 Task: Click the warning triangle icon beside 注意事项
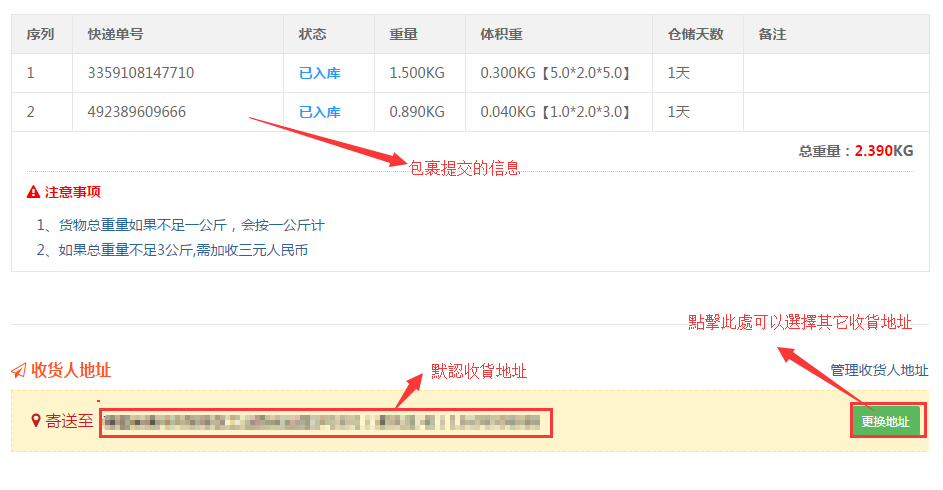[x=33, y=192]
